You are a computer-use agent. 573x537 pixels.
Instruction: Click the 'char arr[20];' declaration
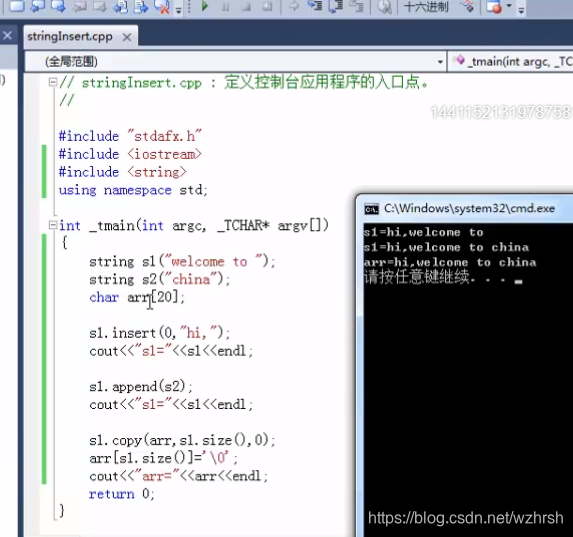(137, 297)
